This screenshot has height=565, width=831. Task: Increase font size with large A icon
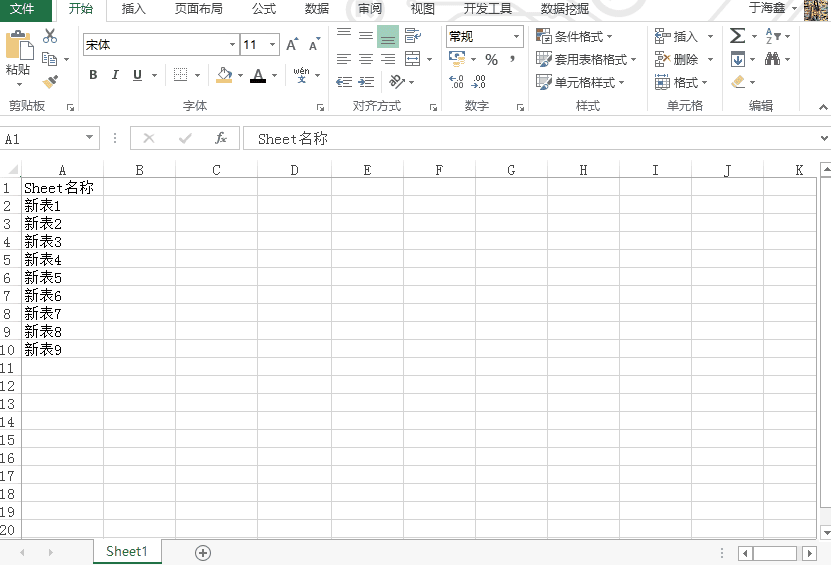point(292,45)
